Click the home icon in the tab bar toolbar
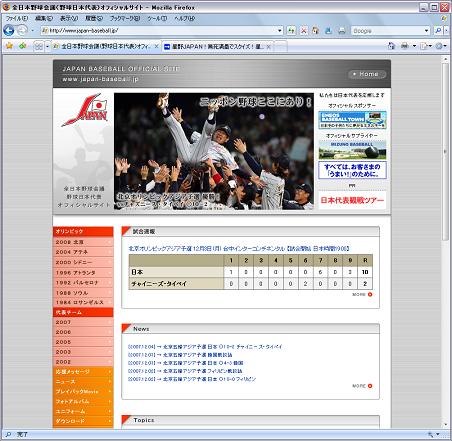Image resolution: width=452 pixels, height=441 pixels. pyautogui.click(x=391, y=46)
